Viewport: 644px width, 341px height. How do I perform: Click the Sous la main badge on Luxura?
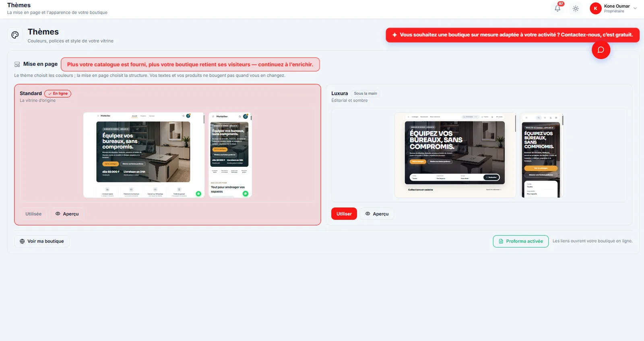(365, 94)
